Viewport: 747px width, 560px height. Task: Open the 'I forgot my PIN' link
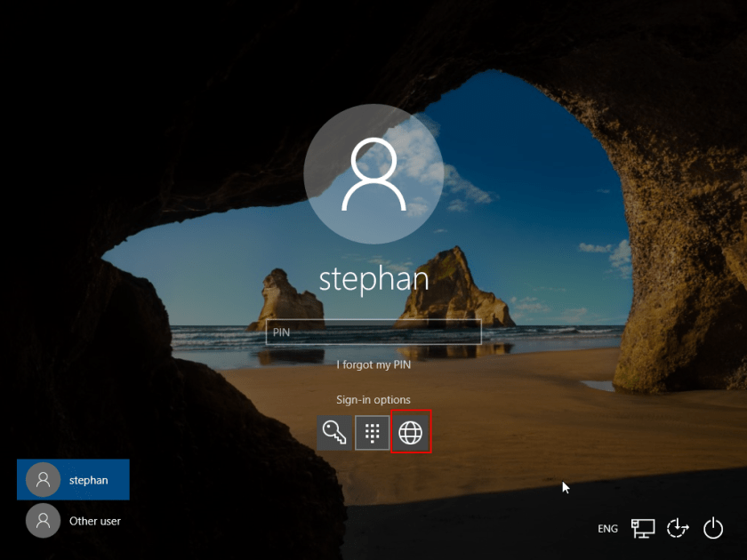pos(373,364)
